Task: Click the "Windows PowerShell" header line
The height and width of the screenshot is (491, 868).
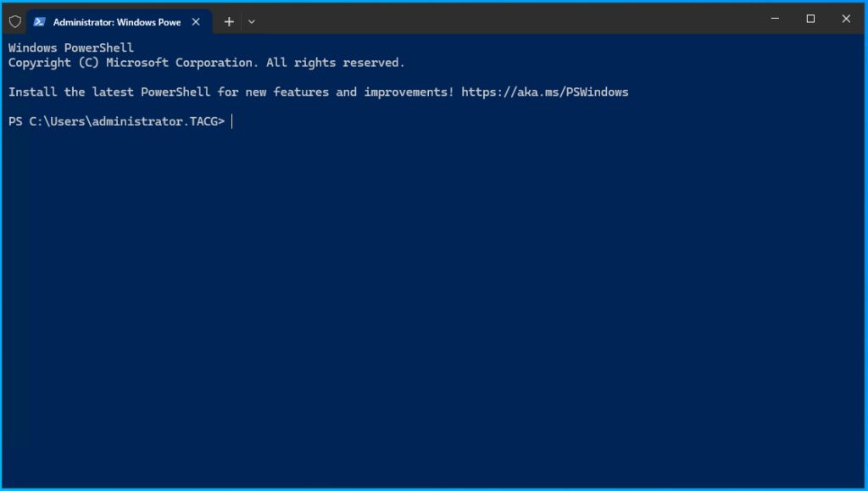Action: click(x=71, y=47)
